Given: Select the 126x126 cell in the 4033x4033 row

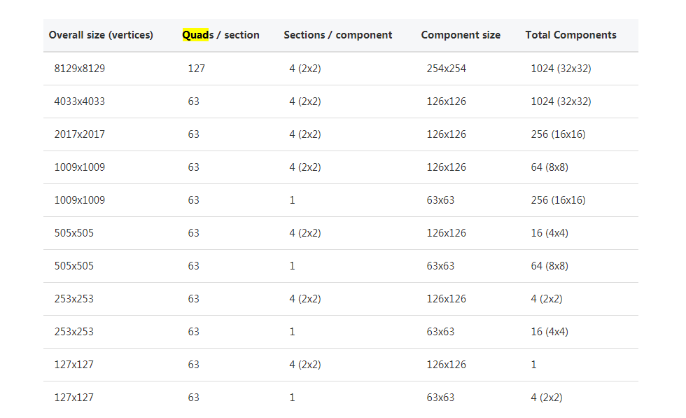Looking at the screenshot, I should coord(446,101).
